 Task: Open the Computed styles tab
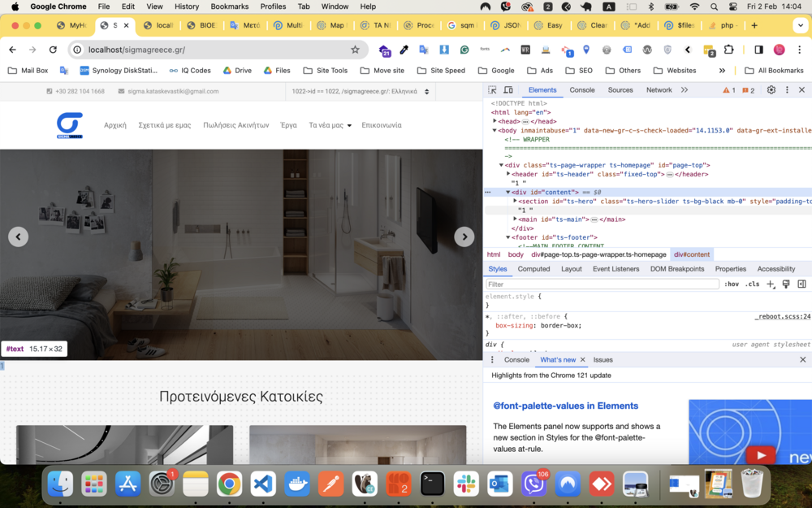click(533, 269)
